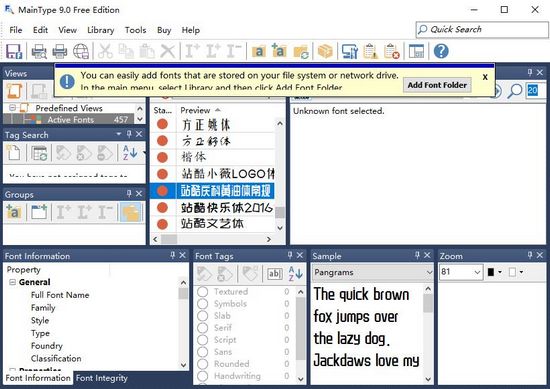Click new tag icon in Tag Search
Viewport: 550px width, 389px height.
pyautogui.click(x=14, y=153)
